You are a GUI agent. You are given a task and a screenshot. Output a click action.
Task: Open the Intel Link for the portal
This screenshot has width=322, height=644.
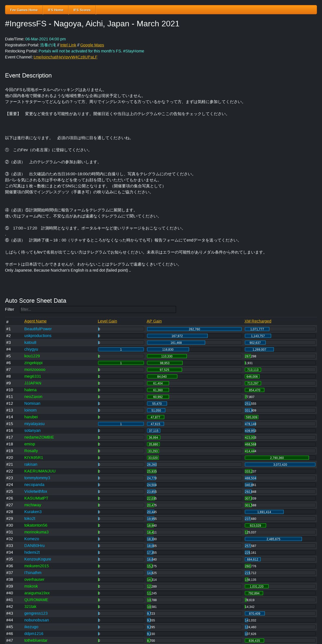pos(68,45)
